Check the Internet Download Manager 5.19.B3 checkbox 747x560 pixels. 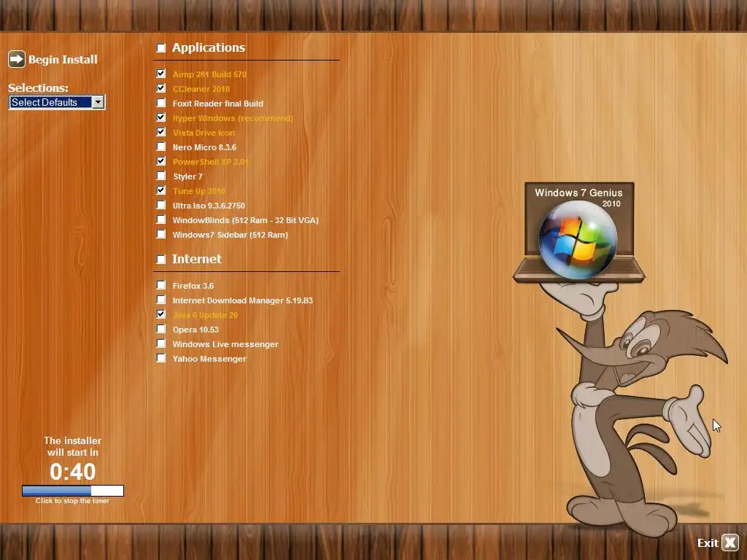coord(161,300)
